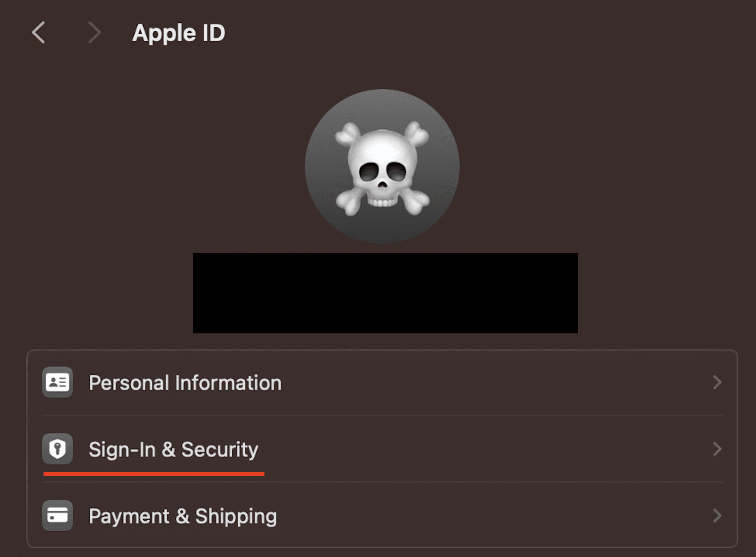Viewport: 756px width, 557px height.
Task: Open Sign-In & Security settings
Action: pyautogui.click(x=172, y=449)
